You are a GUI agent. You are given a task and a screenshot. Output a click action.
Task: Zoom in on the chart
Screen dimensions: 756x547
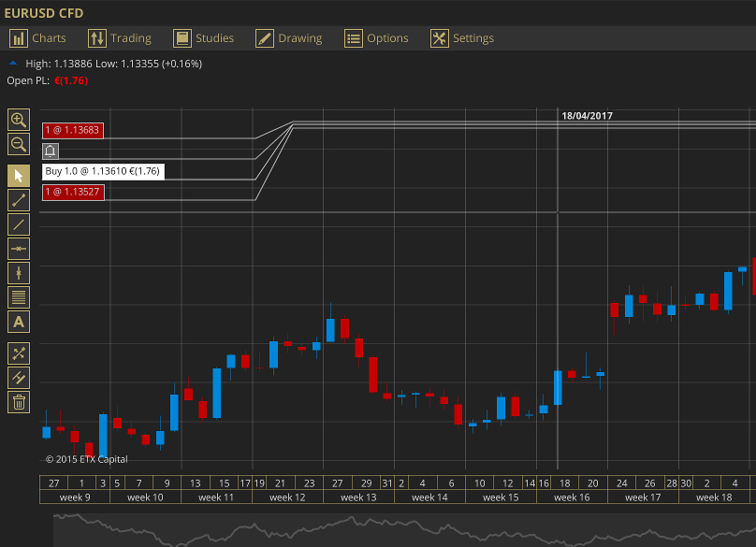pyautogui.click(x=19, y=120)
